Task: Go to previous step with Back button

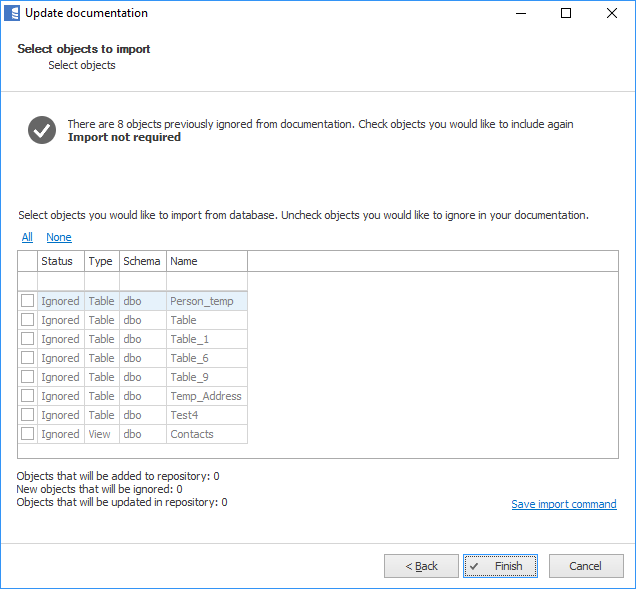Action: (421, 566)
